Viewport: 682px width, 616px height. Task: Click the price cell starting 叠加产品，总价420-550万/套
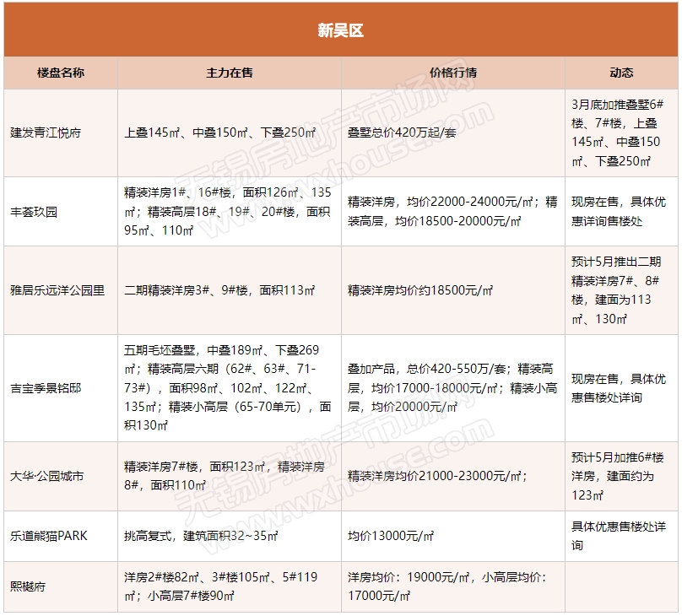(x=453, y=388)
